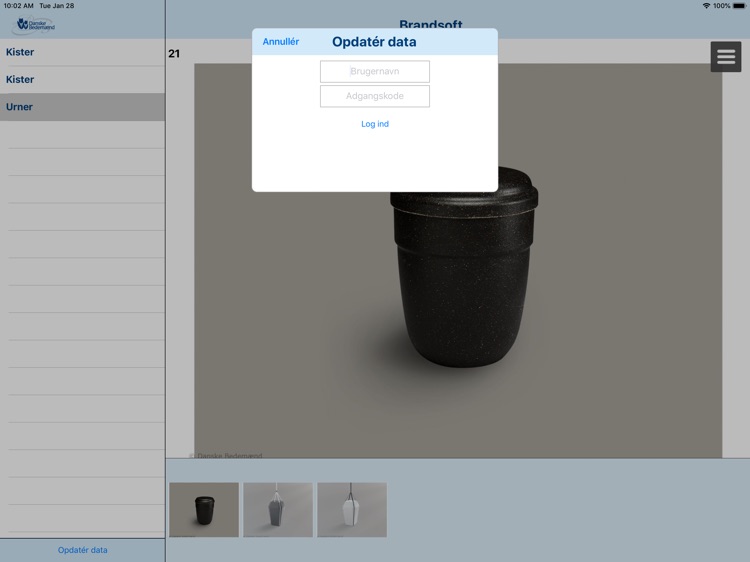The image size is (750, 562).
Task: Click the Brandsoft header title
Action: 430,23
